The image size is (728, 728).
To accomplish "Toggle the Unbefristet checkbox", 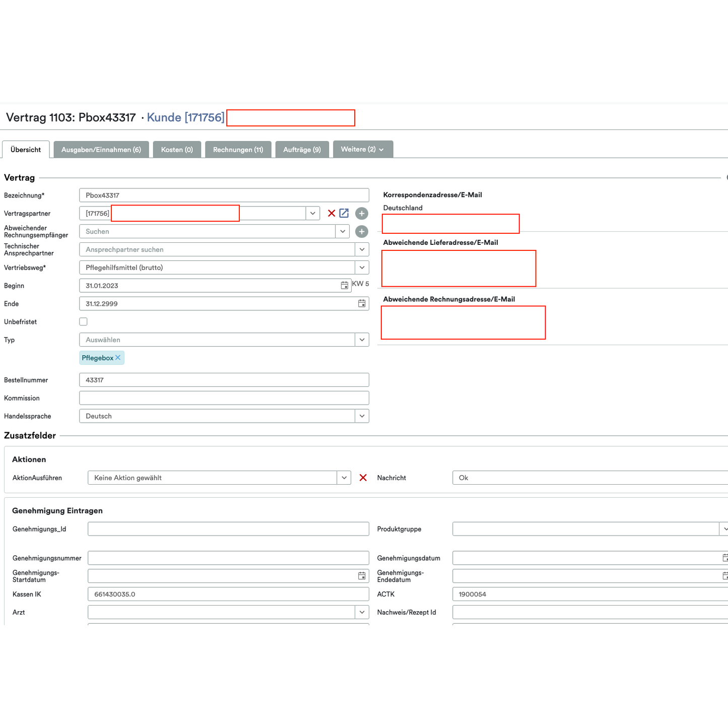I will tap(83, 321).
